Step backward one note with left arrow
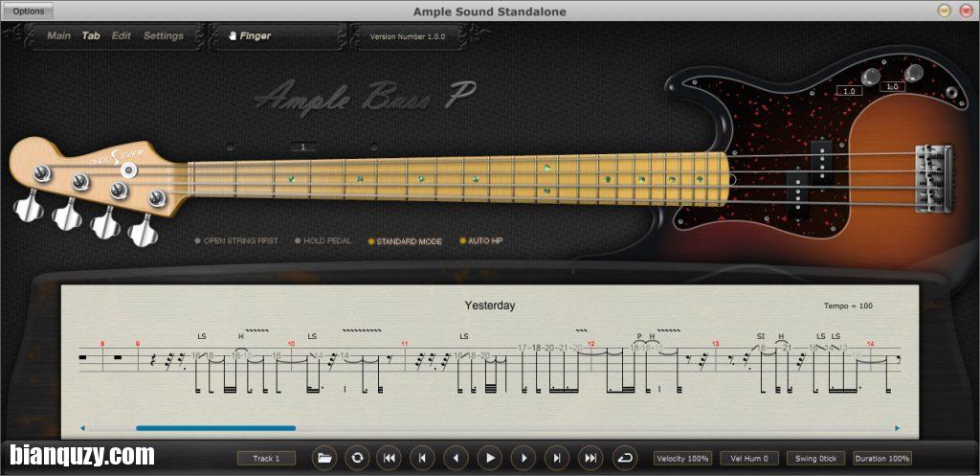This screenshot has width=980, height=476. pos(456,459)
